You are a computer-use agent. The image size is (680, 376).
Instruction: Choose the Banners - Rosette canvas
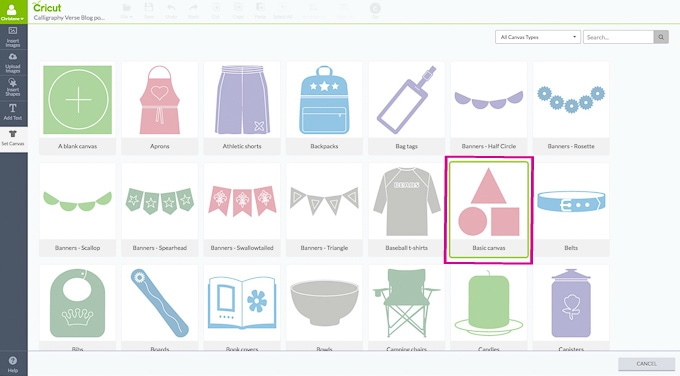pyautogui.click(x=571, y=108)
